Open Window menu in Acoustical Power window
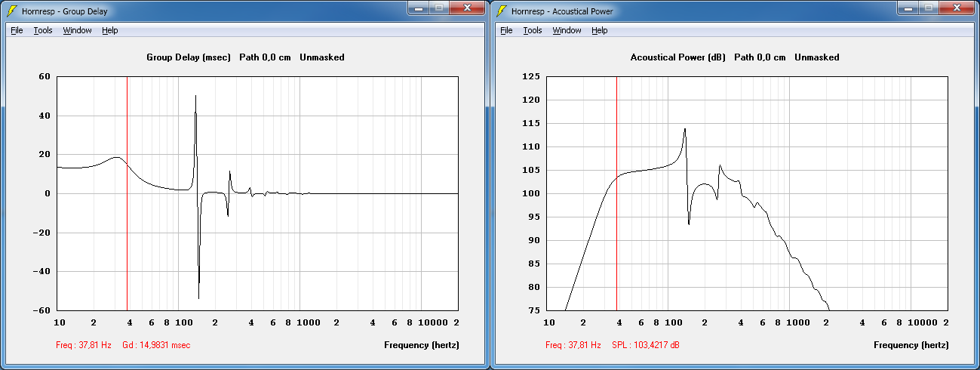 click(x=567, y=30)
